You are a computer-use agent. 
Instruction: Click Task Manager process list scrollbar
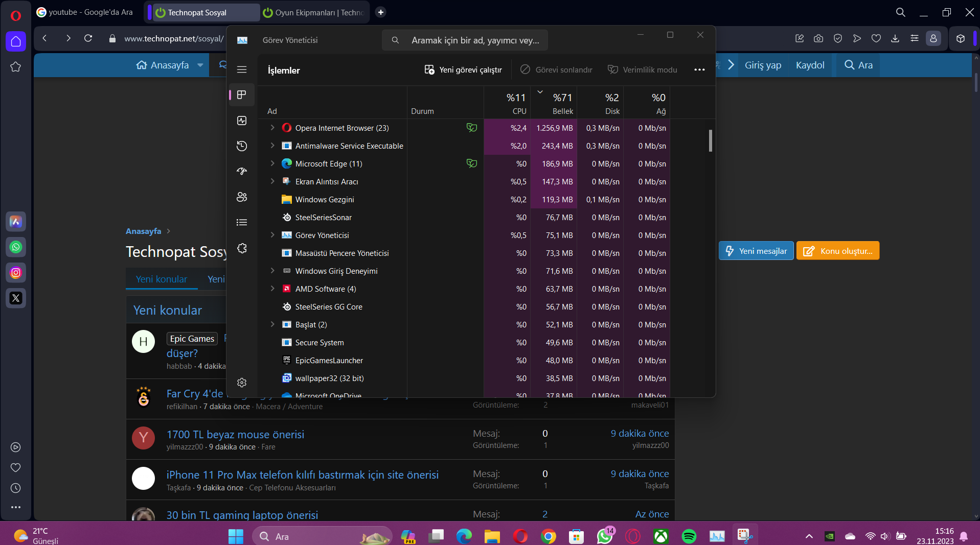pyautogui.click(x=711, y=140)
